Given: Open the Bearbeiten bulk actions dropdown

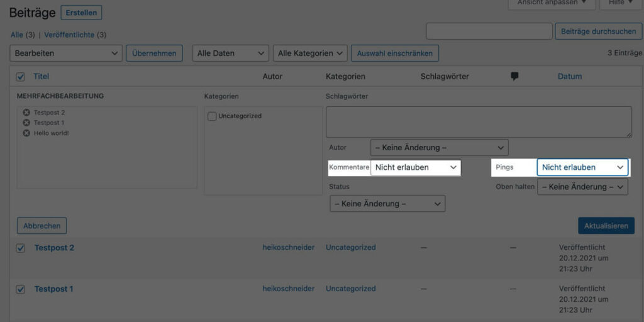Looking at the screenshot, I should (66, 53).
